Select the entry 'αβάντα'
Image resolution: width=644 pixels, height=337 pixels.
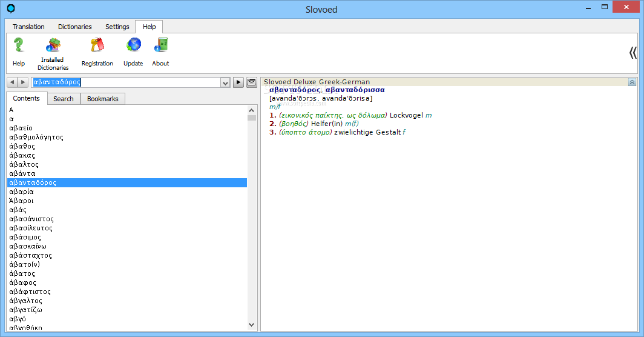(x=127, y=173)
